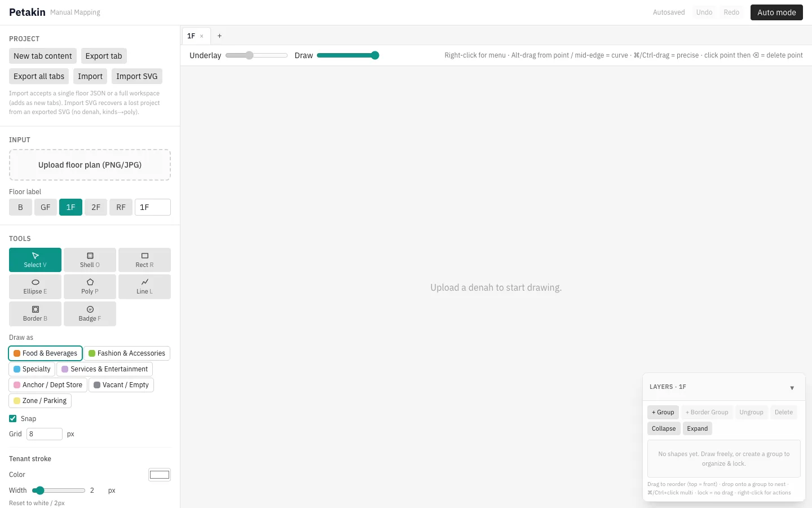Image resolution: width=812 pixels, height=508 pixels.
Task: Set floor label to GF
Action: (46, 207)
